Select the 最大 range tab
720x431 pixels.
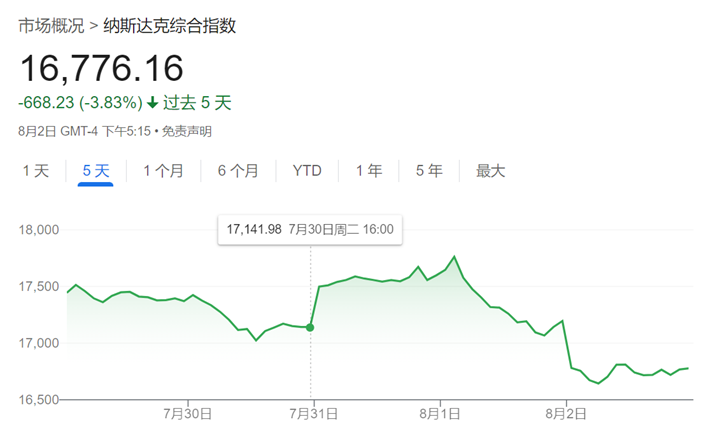[491, 171]
